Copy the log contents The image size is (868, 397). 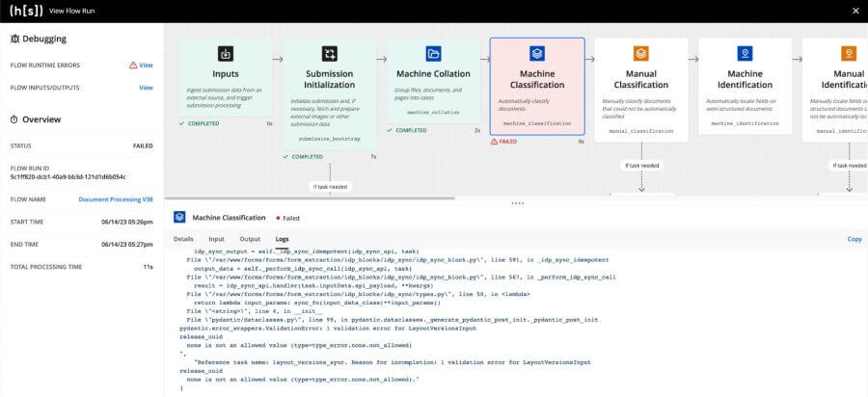click(854, 239)
